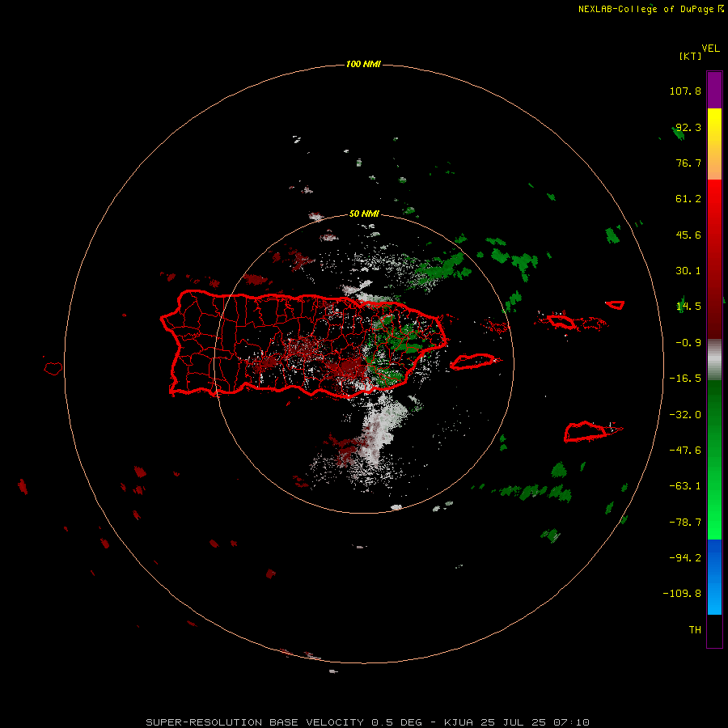Select the green segment of velocity color bar

tap(714, 459)
